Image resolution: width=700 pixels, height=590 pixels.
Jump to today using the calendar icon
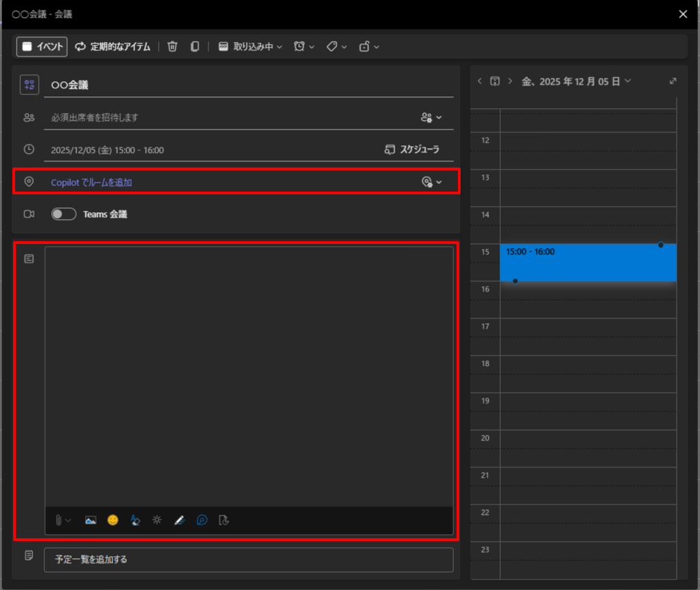pyautogui.click(x=494, y=81)
